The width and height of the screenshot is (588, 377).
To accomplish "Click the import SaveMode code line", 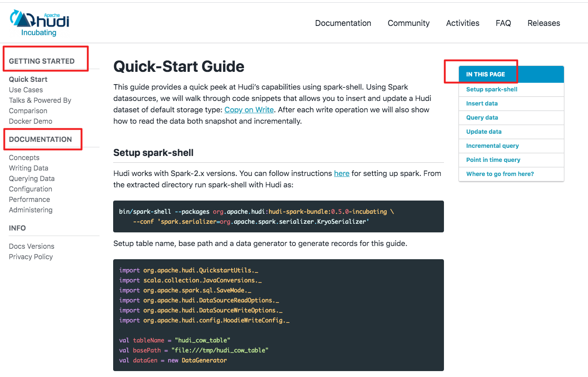I will pos(185,290).
